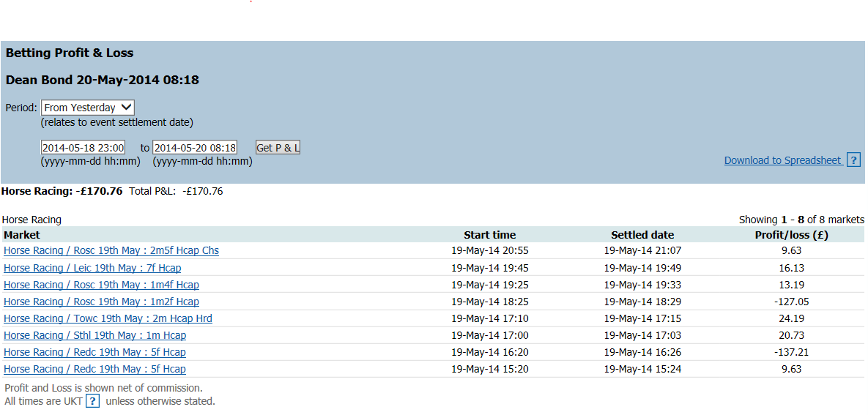This screenshot has width=868, height=415.
Task: Open Leic 19th May 7f Hcap market
Action: [x=92, y=268]
